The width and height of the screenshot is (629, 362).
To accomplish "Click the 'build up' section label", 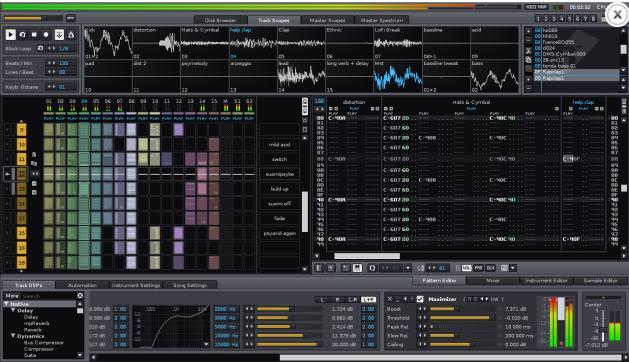I will click(x=280, y=189).
